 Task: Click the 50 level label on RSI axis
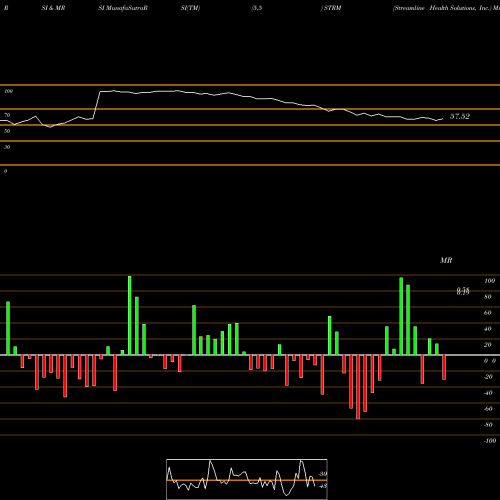coord(7,131)
